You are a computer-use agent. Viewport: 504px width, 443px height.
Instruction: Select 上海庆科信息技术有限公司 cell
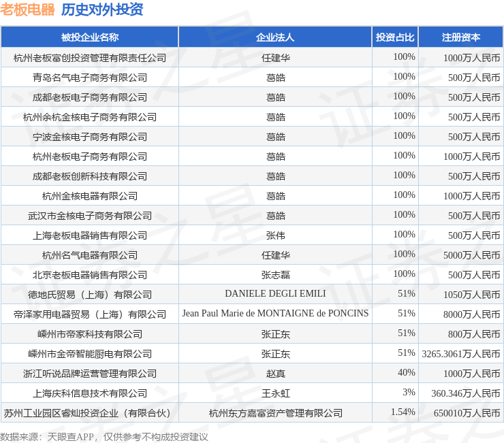[x=90, y=393]
